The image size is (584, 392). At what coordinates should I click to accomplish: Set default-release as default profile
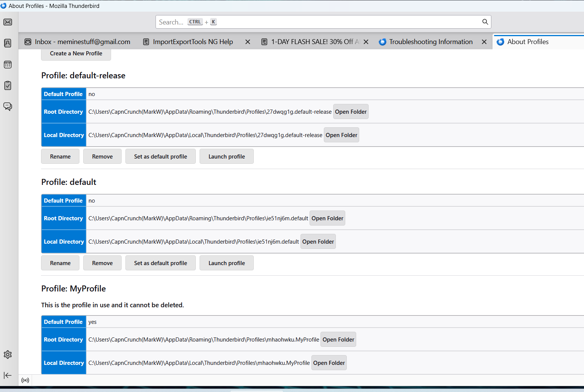(x=160, y=157)
